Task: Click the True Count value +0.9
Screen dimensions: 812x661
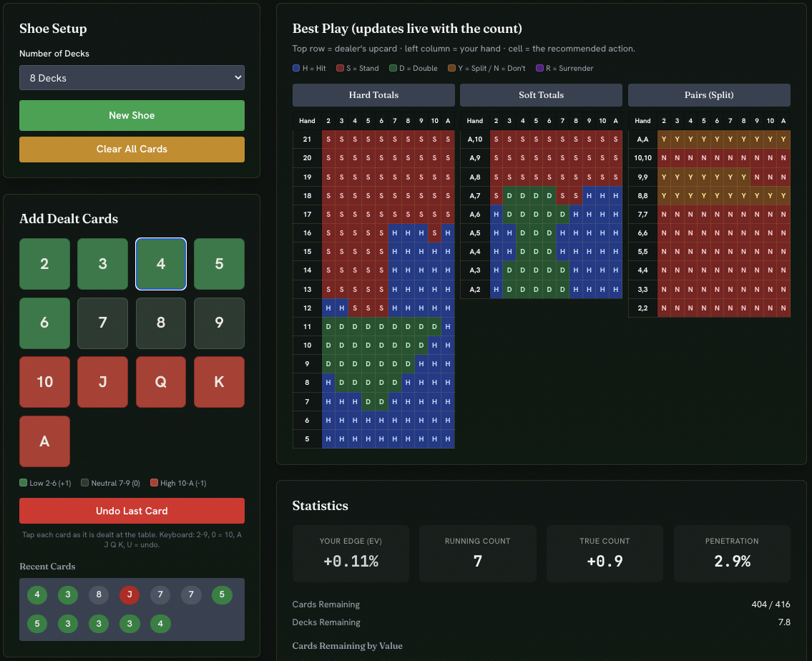Action: pyautogui.click(x=605, y=561)
